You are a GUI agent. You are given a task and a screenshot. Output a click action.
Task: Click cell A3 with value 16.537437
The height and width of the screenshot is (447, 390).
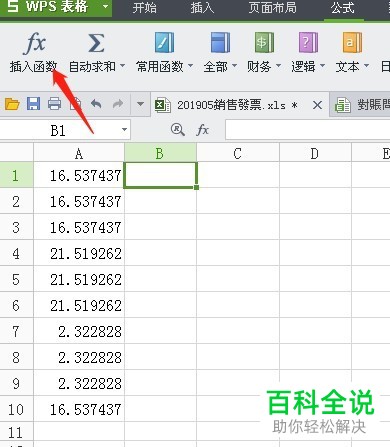coord(79,227)
